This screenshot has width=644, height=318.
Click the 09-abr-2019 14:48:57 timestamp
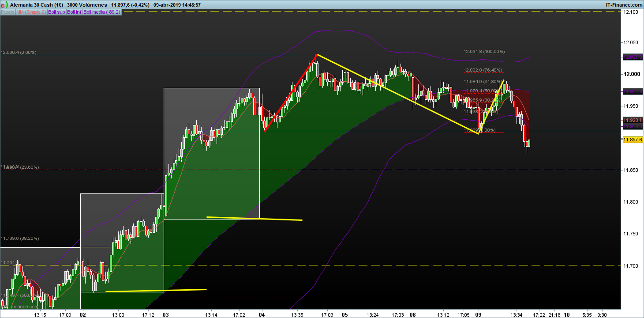177,5
